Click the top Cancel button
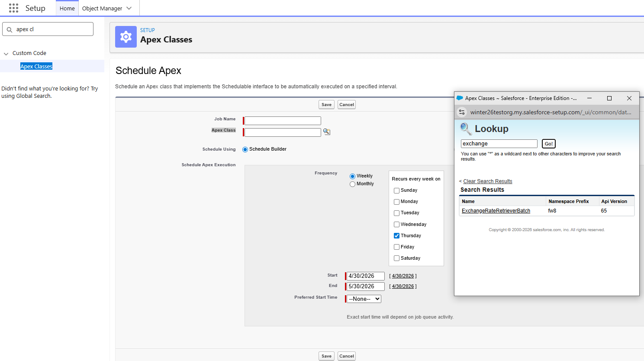644x361 pixels. point(347,105)
